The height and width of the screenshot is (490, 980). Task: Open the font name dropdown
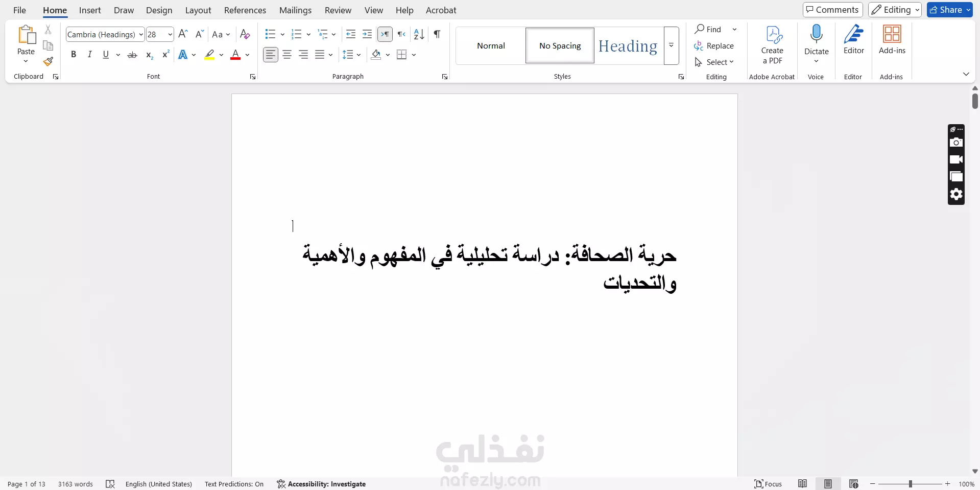pyautogui.click(x=141, y=35)
